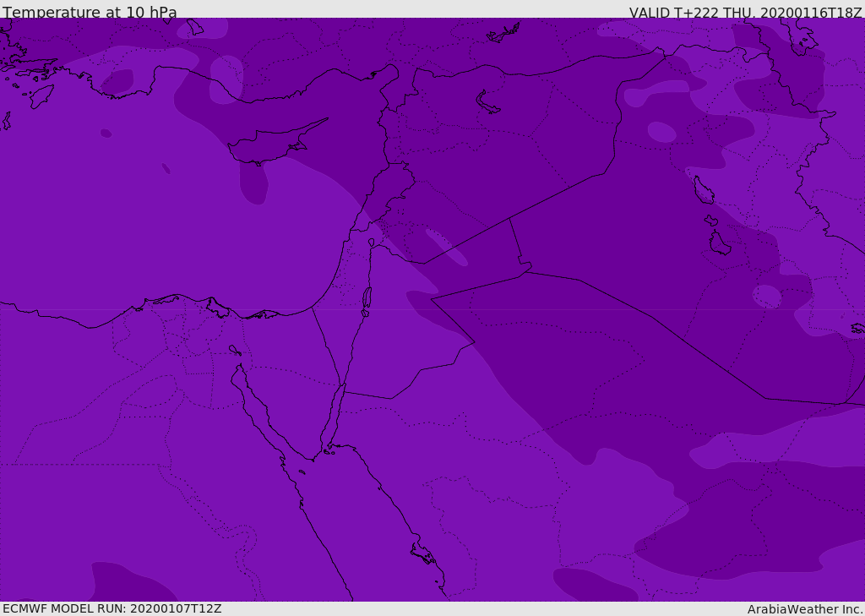865x616 pixels.
Task: Click the 'VALID T+222 THU. 20200116T18Z' label
Action: (746, 12)
